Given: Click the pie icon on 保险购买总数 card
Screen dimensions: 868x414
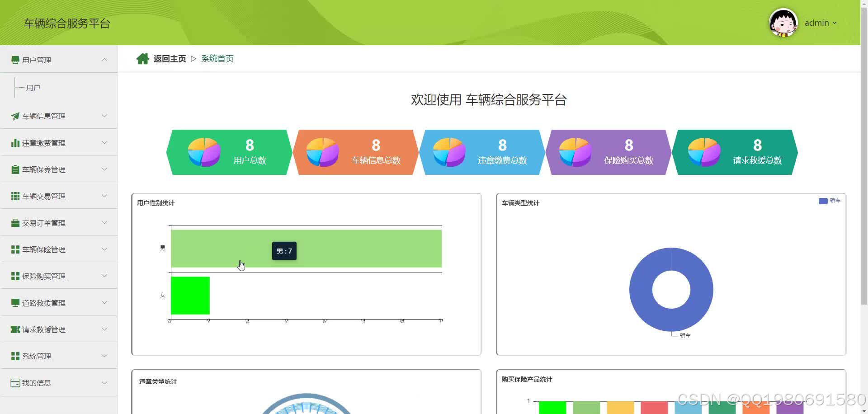Looking at the screenshot, I should click(x=575, y=152).
